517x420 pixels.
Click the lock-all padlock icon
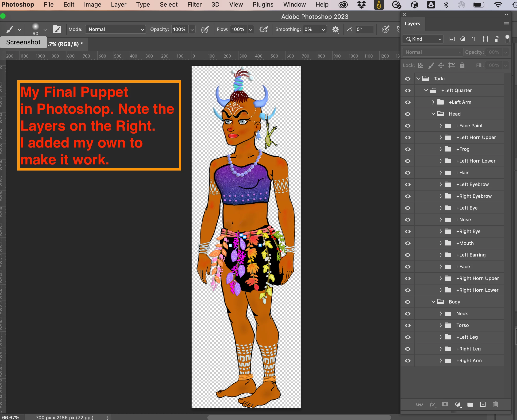click(462, 65)
